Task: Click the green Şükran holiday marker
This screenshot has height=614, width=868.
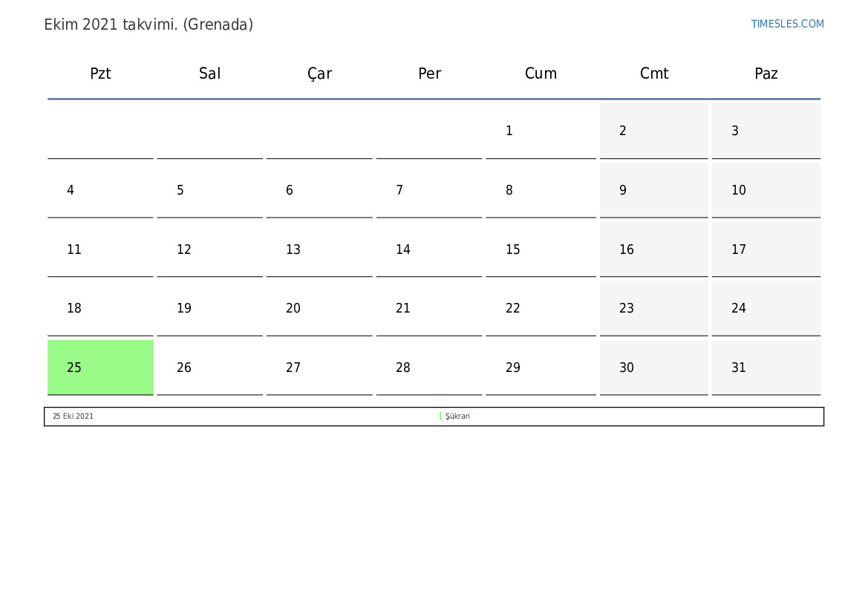Action: click(440, 416)
